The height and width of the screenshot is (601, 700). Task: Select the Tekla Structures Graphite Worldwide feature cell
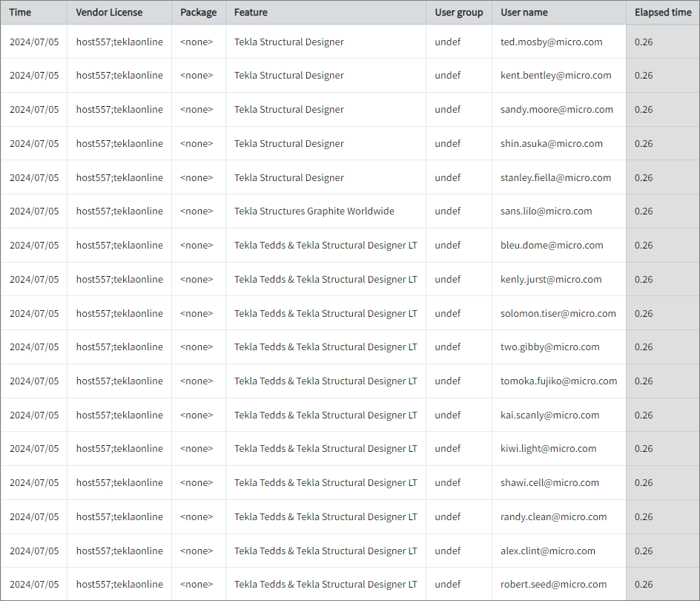(315, 211)
